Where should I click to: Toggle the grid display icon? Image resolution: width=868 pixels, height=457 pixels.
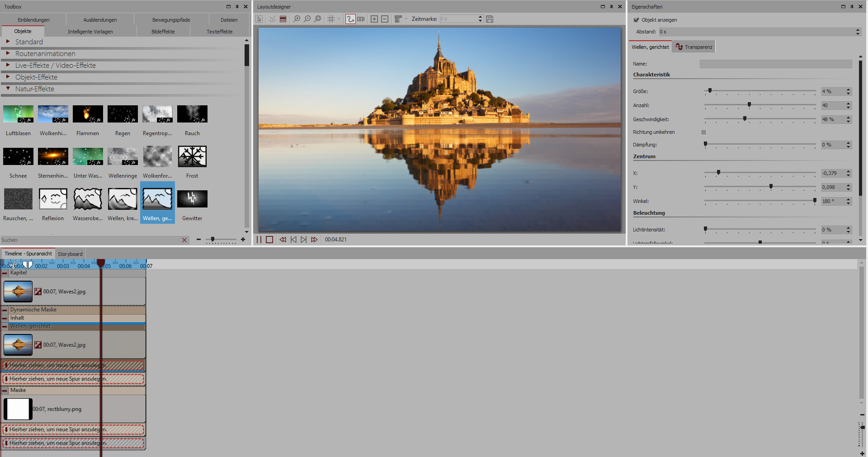coord(331,19)
